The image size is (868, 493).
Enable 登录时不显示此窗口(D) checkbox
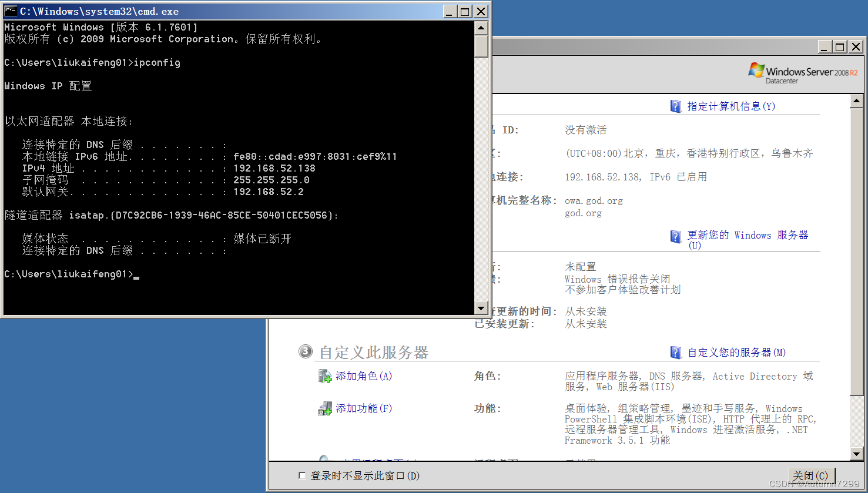click(302, 475)
